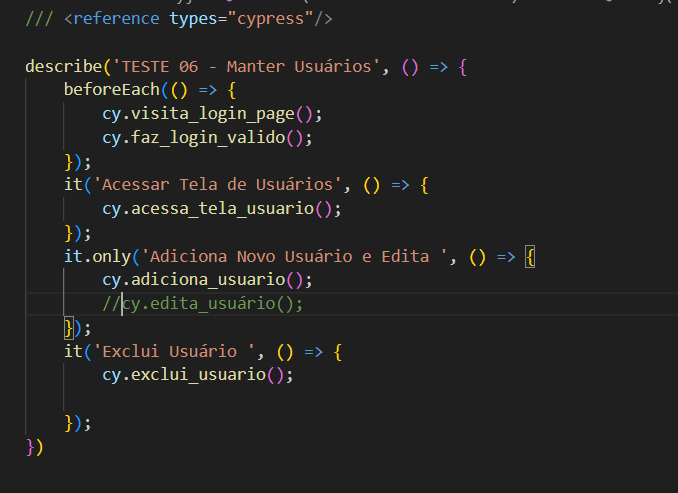Click the cy.exclui_usuario() call
This screenshot has height=493, width=678.
pos(197,376)
